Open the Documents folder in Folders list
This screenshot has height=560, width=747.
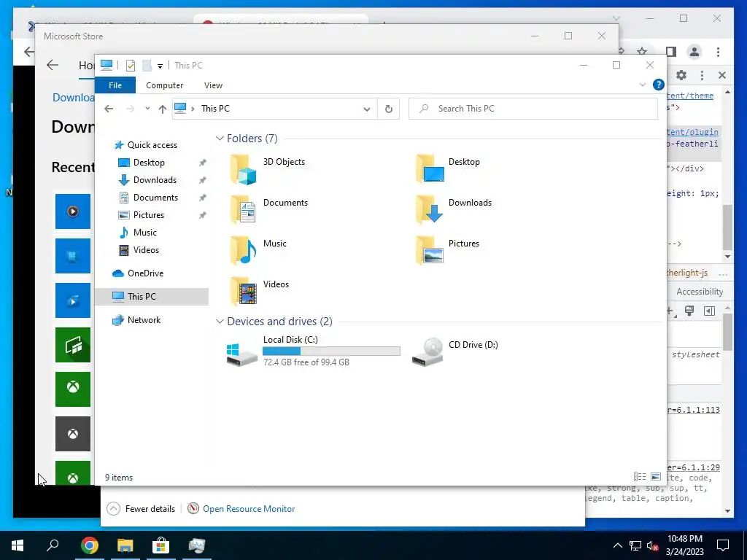[269, 209]
